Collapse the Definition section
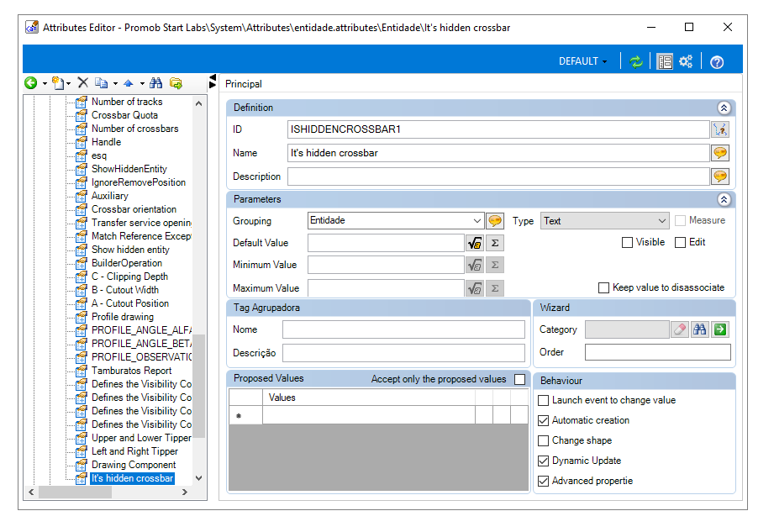Viewport: 774px width, 532px height. [724, 108]
